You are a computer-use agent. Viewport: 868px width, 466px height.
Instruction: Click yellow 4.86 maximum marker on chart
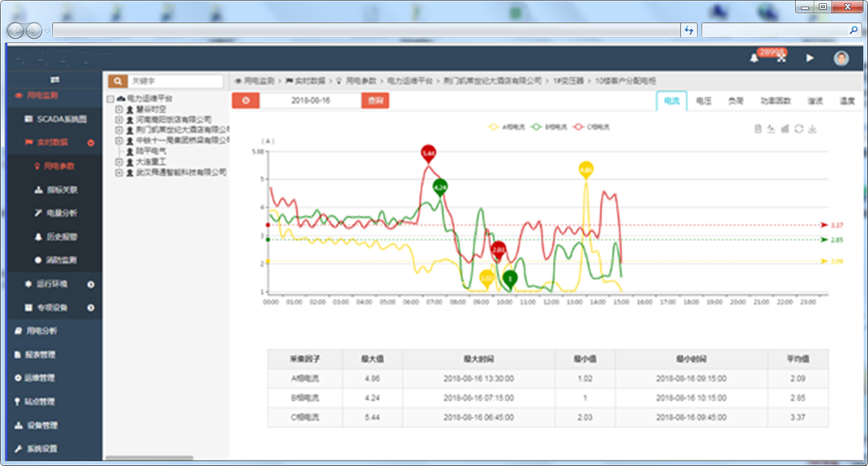pos(586,170)
